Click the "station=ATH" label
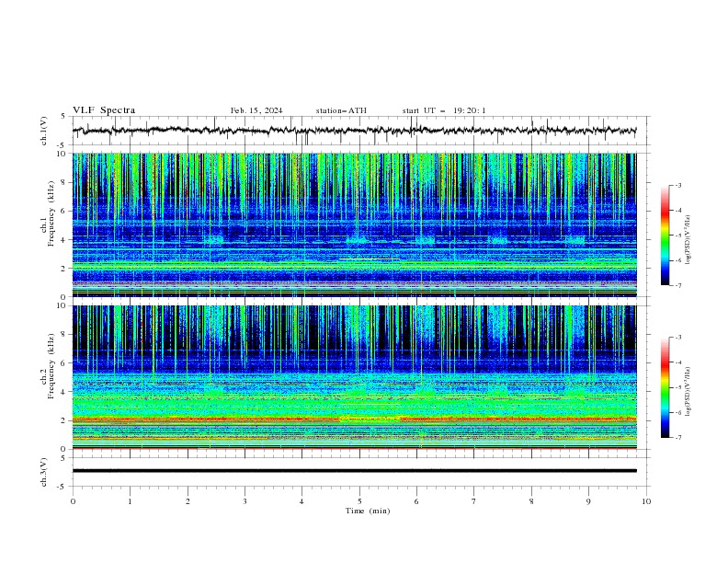 (x=341, y=110)
